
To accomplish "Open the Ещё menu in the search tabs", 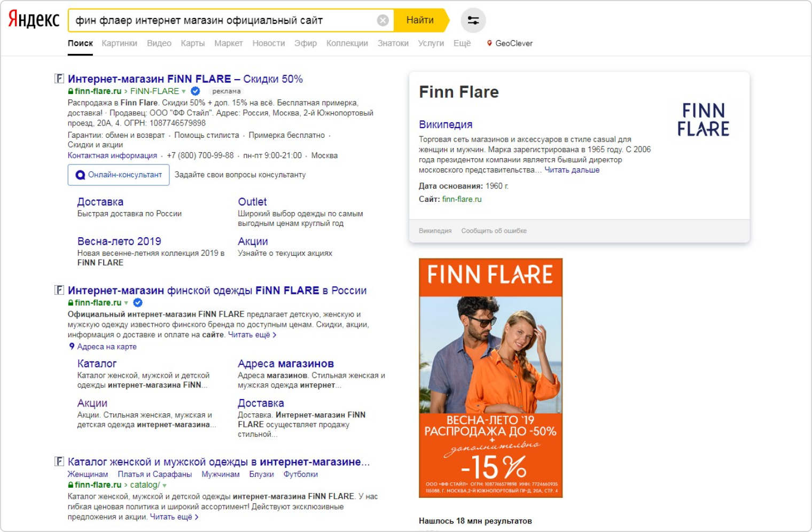I will (x=462, y=43).
